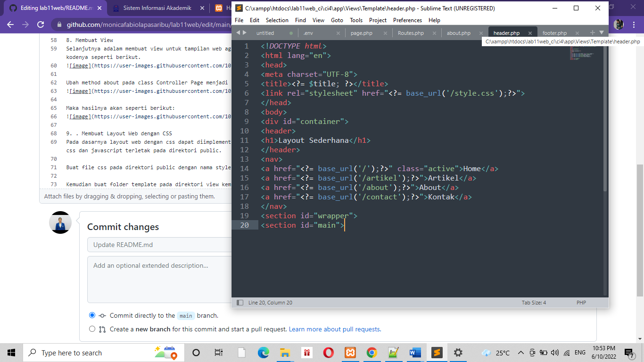
Task: Launch Opera browser from the taskbar
Action: [329, 353]
